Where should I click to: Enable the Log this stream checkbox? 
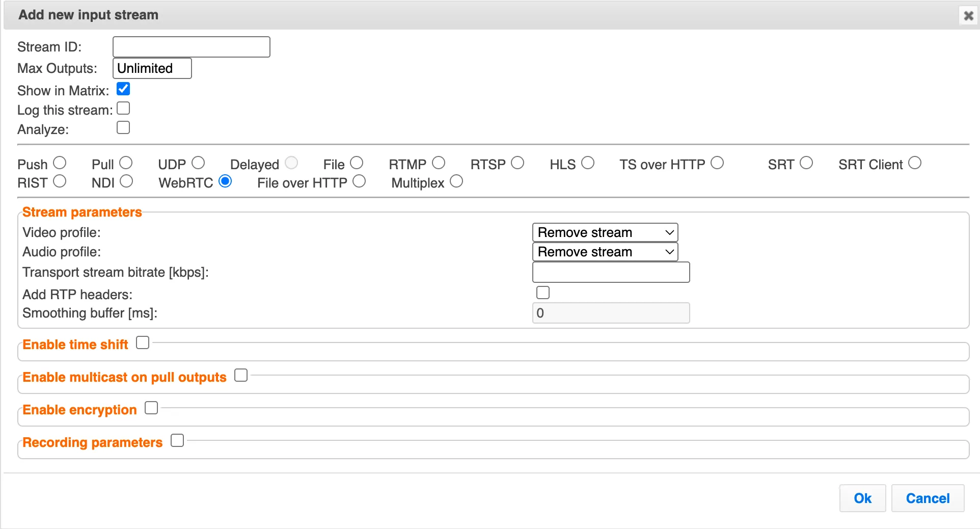(x=123, y=109)
